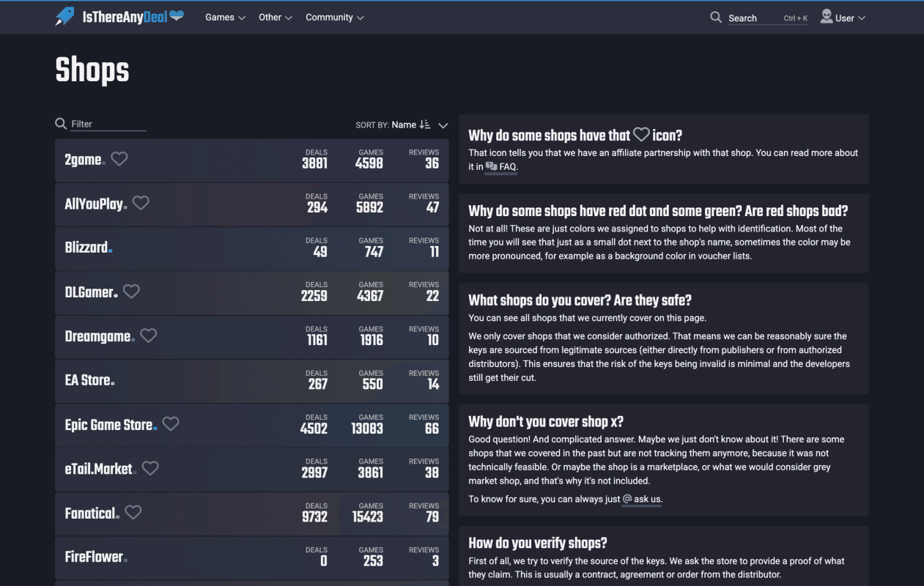
Task: Toggle the sort direction icon next to Name
Action: click(425, 125)
